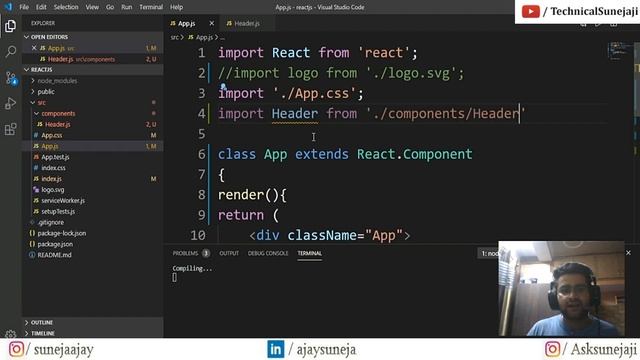This screenshot has height=360, width=640.
Task: Open serviceWorker.js file
Action: [x=93, y=200]
